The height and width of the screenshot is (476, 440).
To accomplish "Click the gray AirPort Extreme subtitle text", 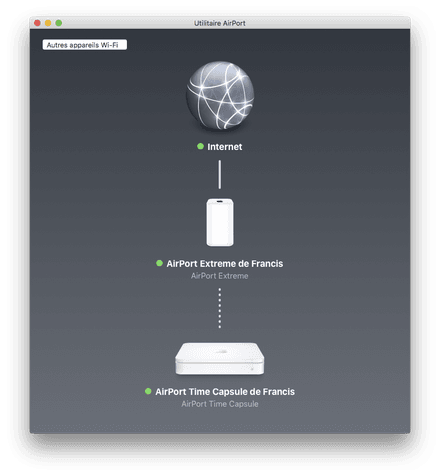I will click(x=220, y=276).
